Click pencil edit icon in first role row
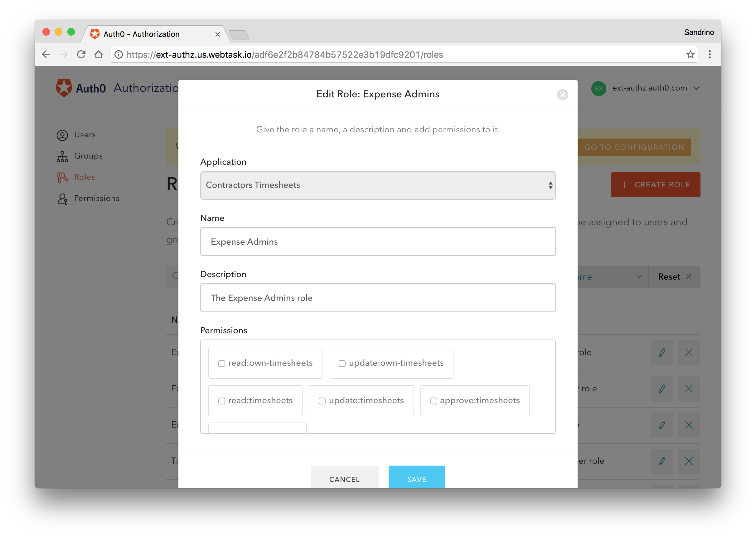756x538 pixels. 662,353
